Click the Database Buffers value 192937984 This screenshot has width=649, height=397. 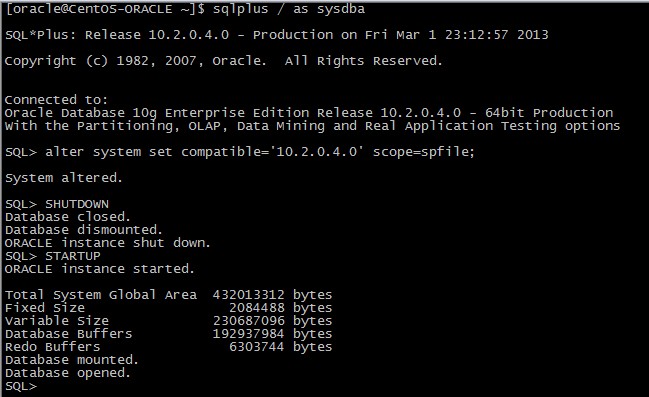[248, 334]
